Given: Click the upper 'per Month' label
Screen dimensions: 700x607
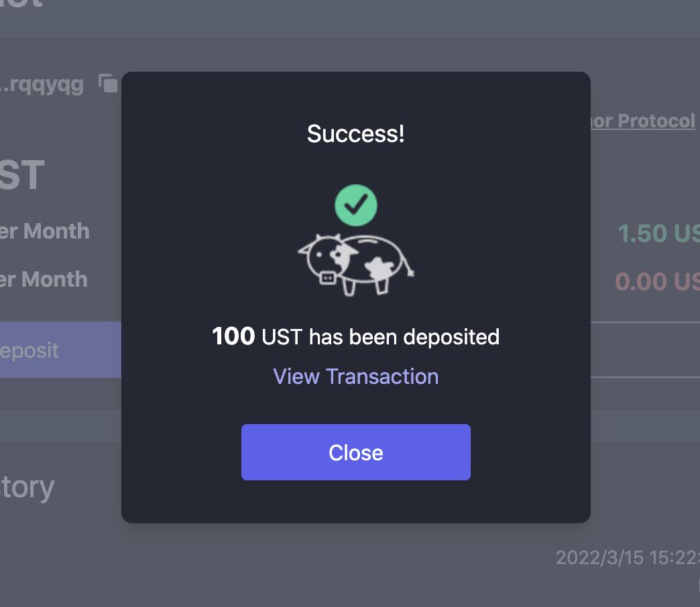Looking at the screenshot, I should click(44, 231).
